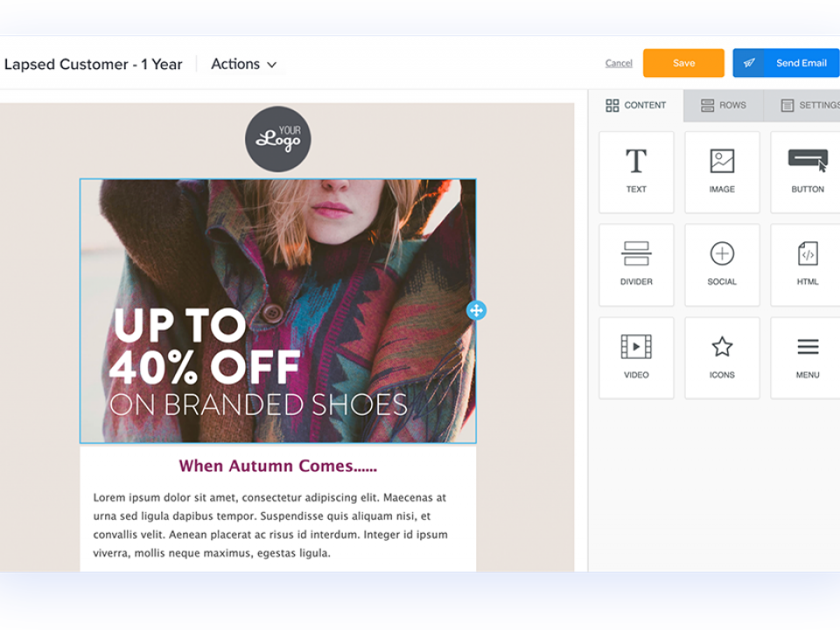
Task: Click the When Autumn Comes heading
Action: coord(278,465)
